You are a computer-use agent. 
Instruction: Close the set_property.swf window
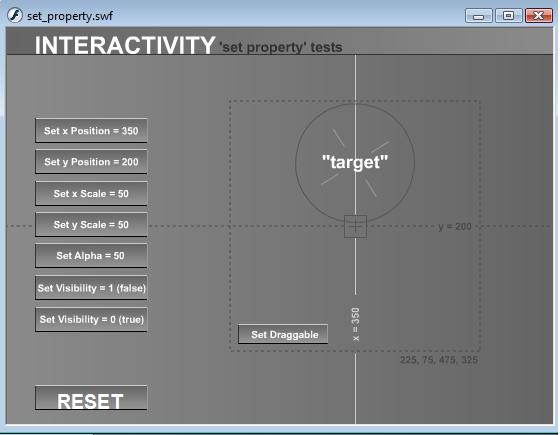pos(539,16)
